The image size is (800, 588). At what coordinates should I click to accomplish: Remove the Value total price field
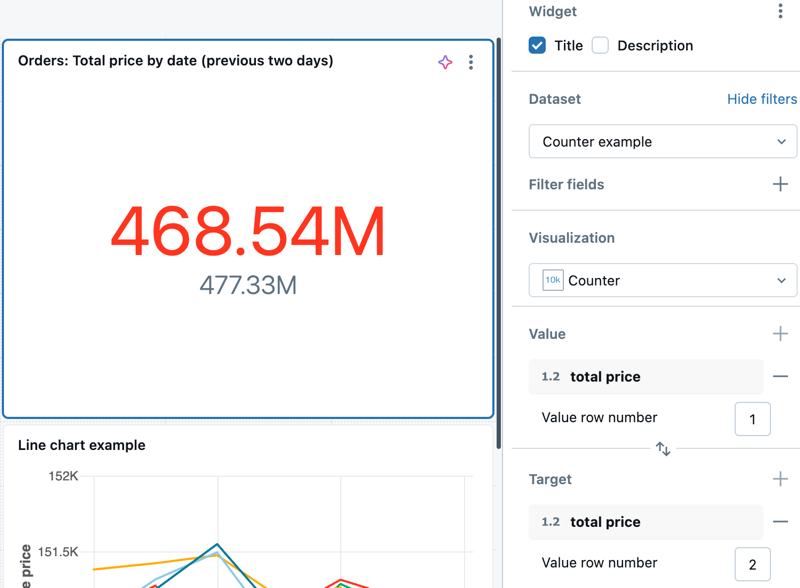point(780,377)
